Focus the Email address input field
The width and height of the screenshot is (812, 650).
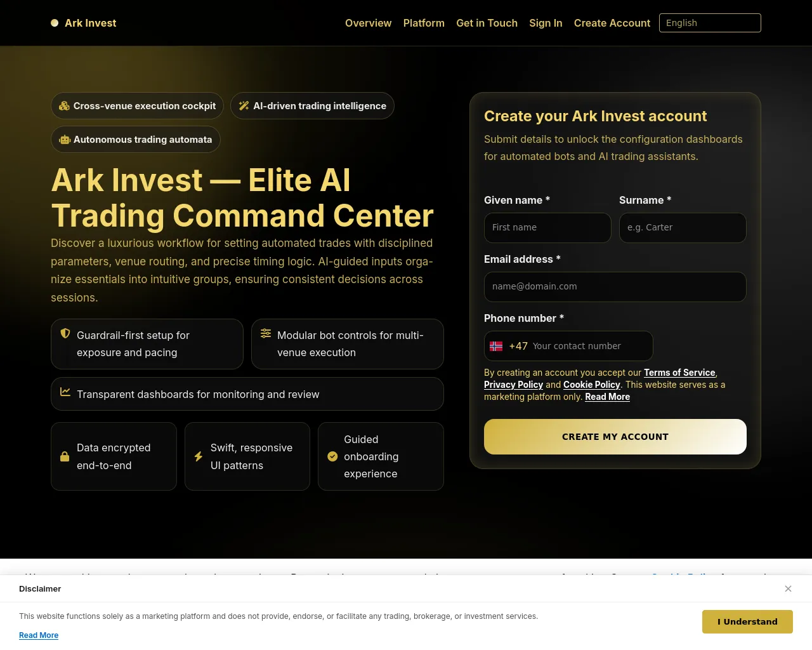pyautogui.click(x=615, y=287)
